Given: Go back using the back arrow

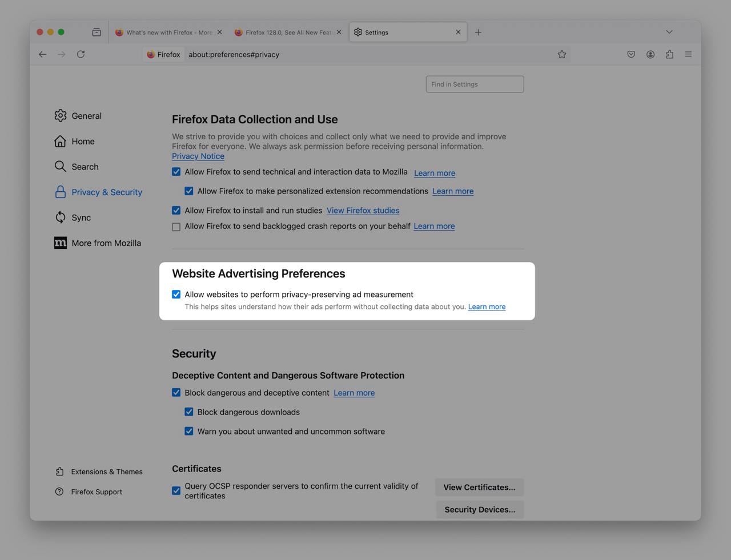Looking at the screenshot, I should (42, 54).
